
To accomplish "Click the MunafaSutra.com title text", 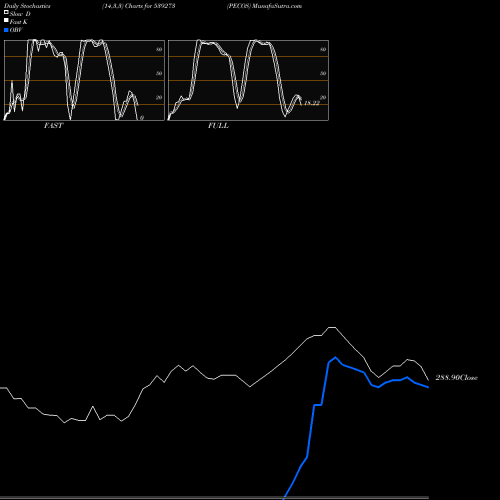I will [277, 6].
